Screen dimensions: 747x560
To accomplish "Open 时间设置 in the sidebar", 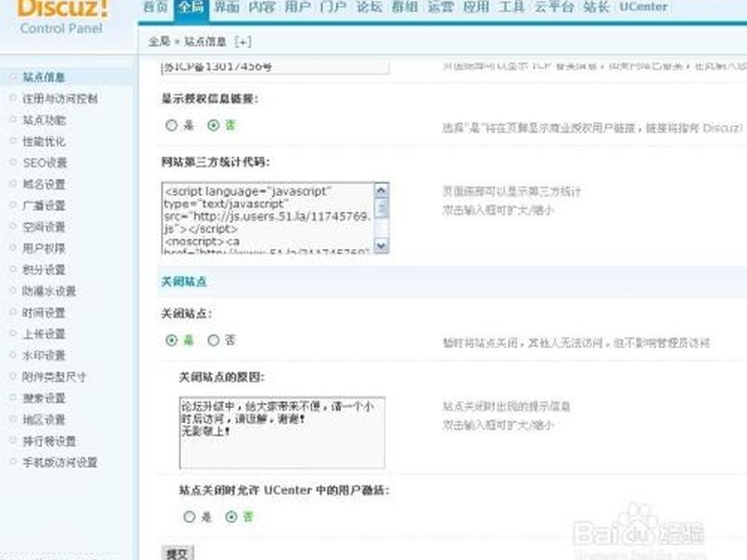I will click(x=44, y=313).
